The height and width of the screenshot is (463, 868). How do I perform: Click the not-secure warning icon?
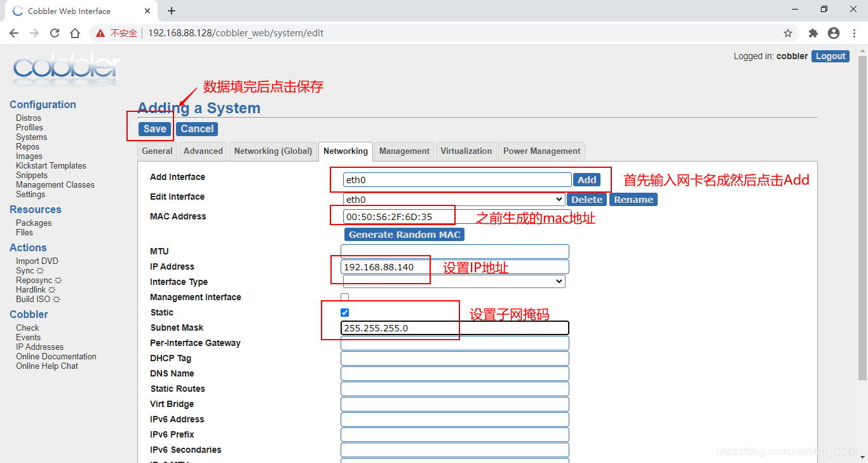coord(100,33)
